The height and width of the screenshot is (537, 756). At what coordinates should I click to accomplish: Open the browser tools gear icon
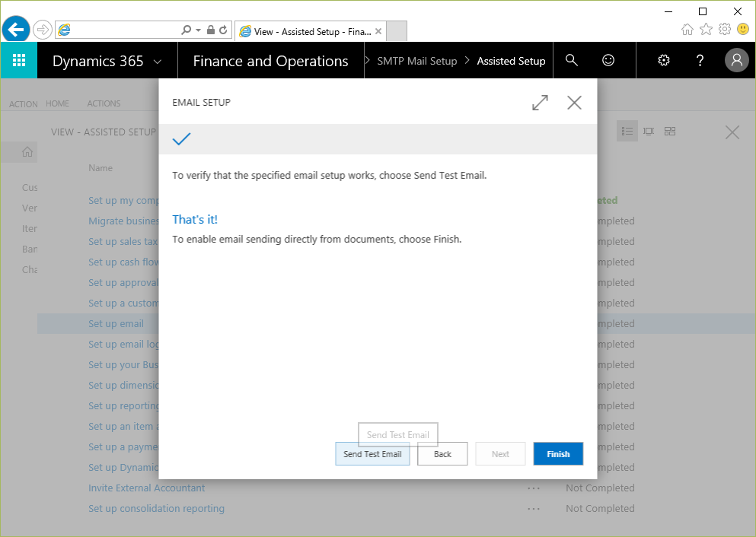tap(725, 30)
